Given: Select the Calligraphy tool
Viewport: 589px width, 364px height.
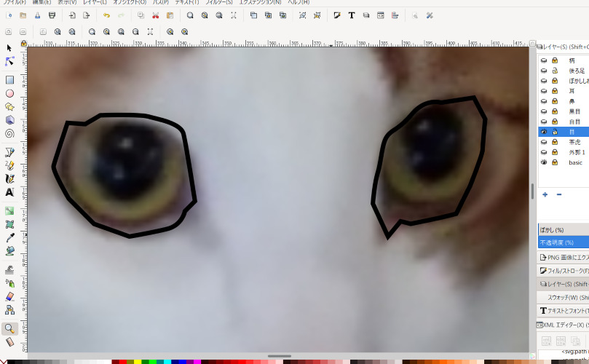Looking at the screenshot, I should pyautogui.click(x=9, y=179).
